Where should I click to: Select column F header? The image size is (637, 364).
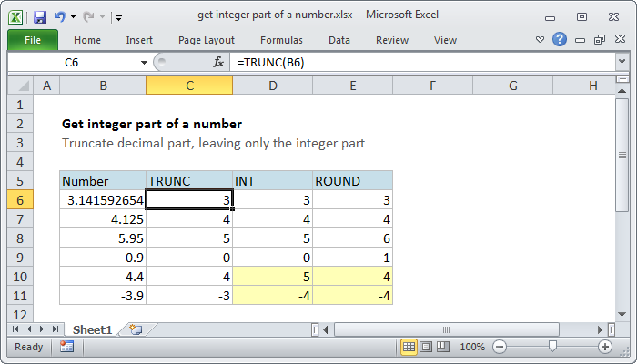point(432,86)
